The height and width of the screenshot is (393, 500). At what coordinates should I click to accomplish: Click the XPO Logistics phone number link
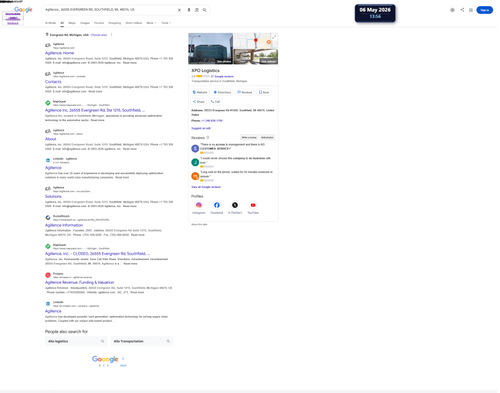coord(212,121)
